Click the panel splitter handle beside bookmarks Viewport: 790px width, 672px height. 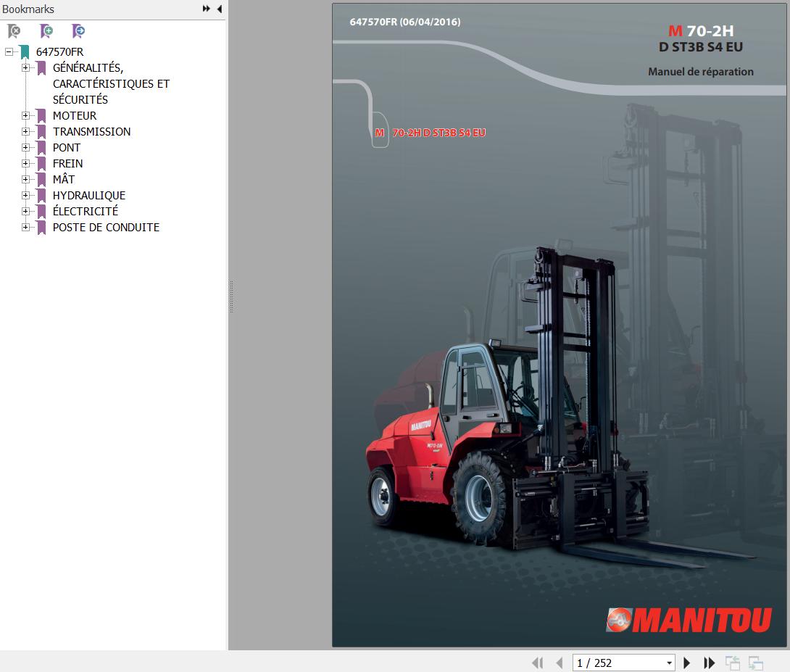(x=231, y=296)
